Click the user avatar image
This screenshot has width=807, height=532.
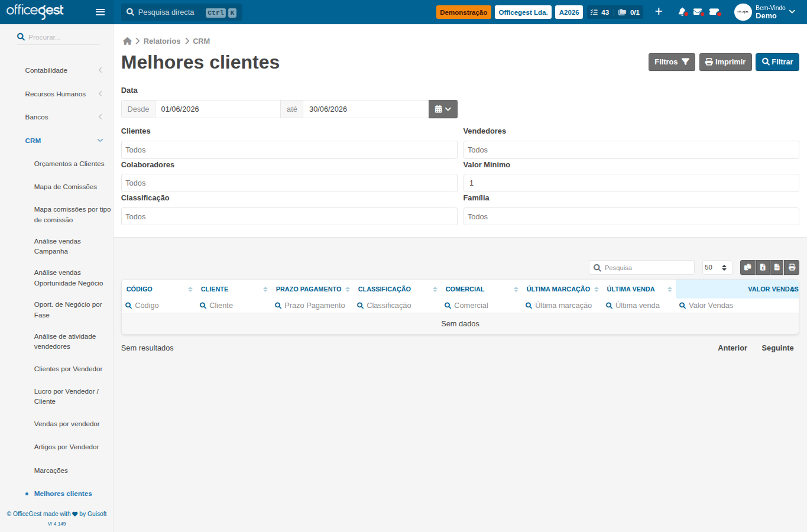[743, 12]
